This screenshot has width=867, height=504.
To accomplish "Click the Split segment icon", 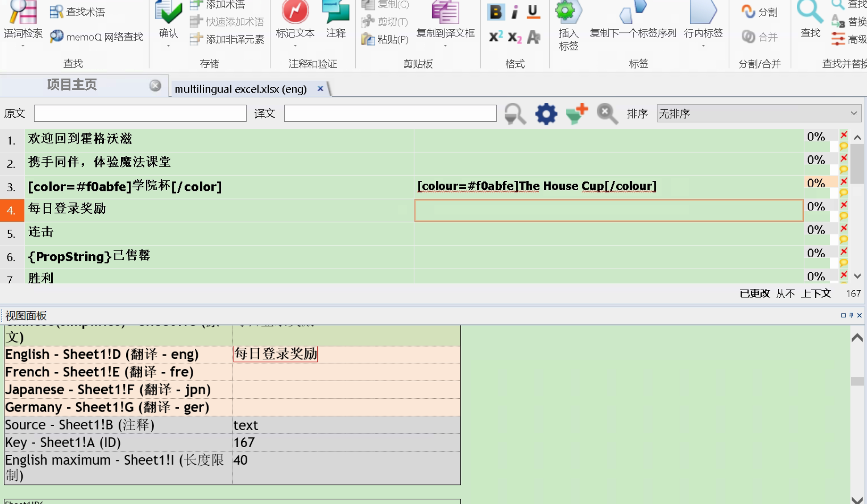I will point(748,11).
